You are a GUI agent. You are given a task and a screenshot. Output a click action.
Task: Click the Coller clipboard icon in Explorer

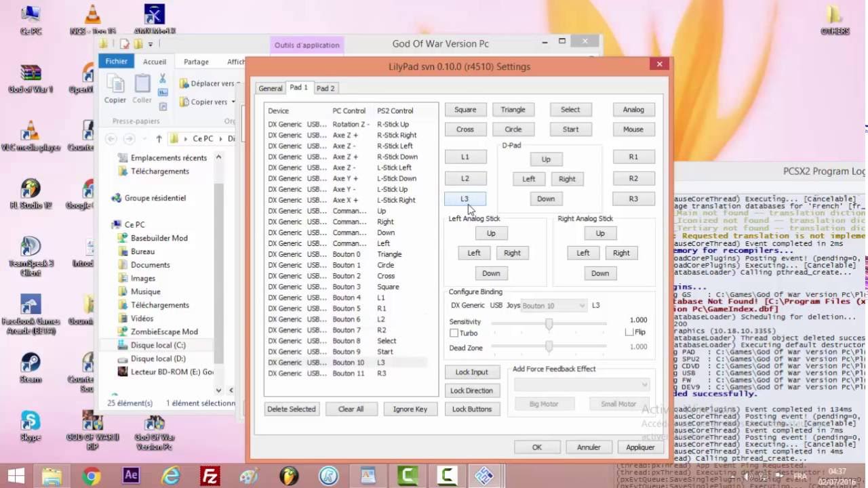pyautogui.click(x=142, y=89)
